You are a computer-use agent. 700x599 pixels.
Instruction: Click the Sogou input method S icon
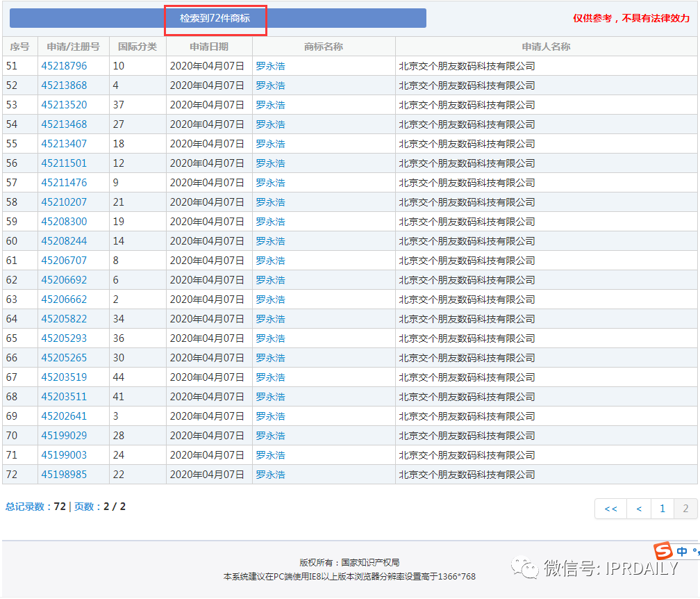point(663,551)
